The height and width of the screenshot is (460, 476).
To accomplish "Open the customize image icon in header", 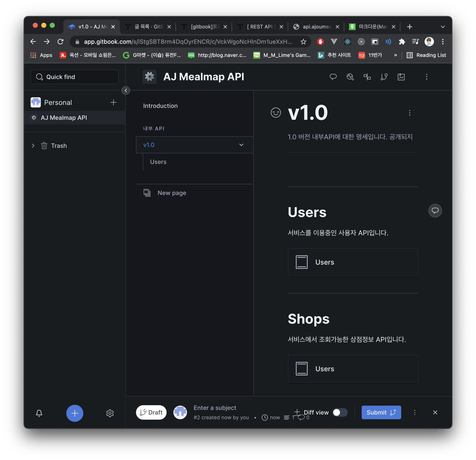I will click(x=401, y=77).
